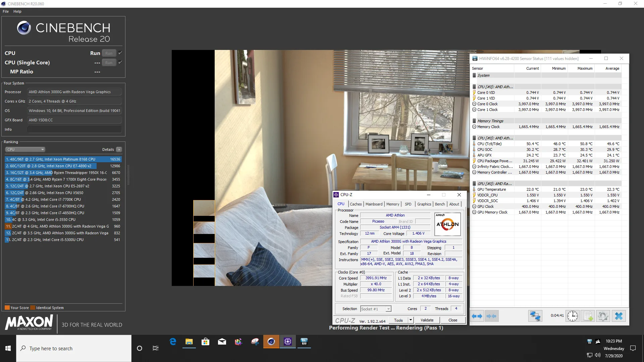Select ranking row AMD Ryzen Threadripper 1950X

point(63,173)
